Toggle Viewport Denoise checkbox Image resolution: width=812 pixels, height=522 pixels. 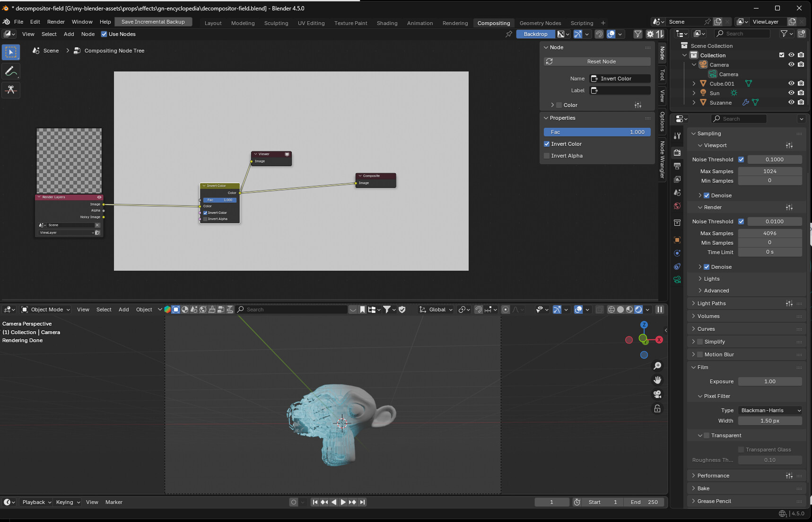[707, 195]
